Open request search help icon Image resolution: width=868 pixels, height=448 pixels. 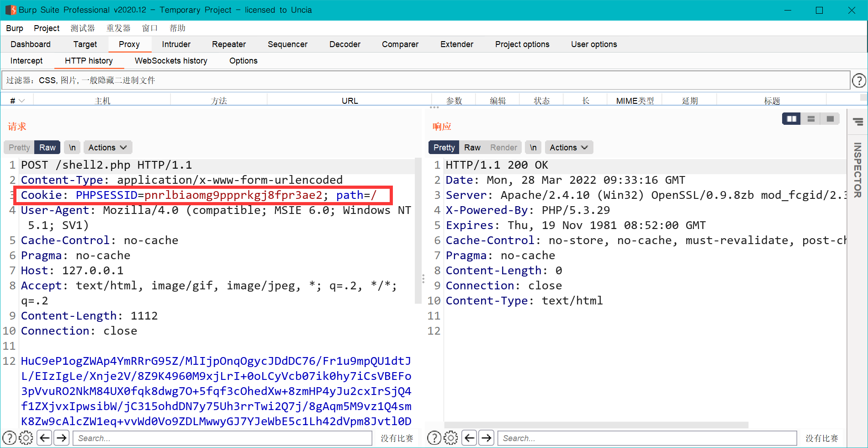click(10, 438)
